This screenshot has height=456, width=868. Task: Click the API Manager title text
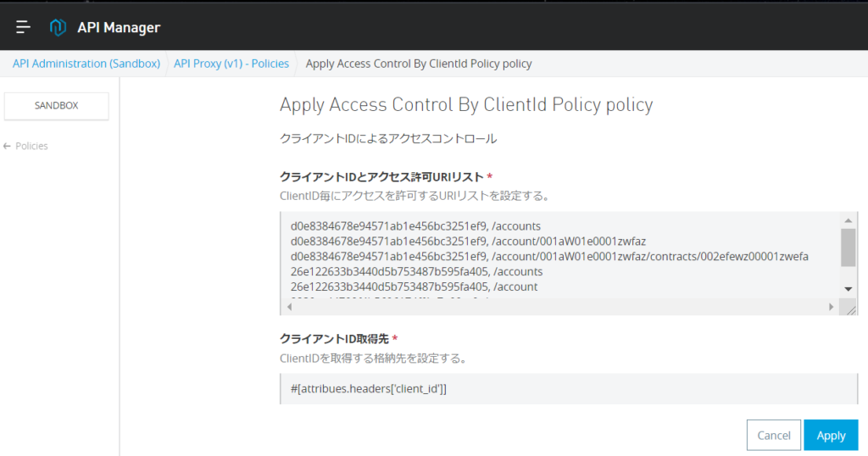tap(118, 28)
